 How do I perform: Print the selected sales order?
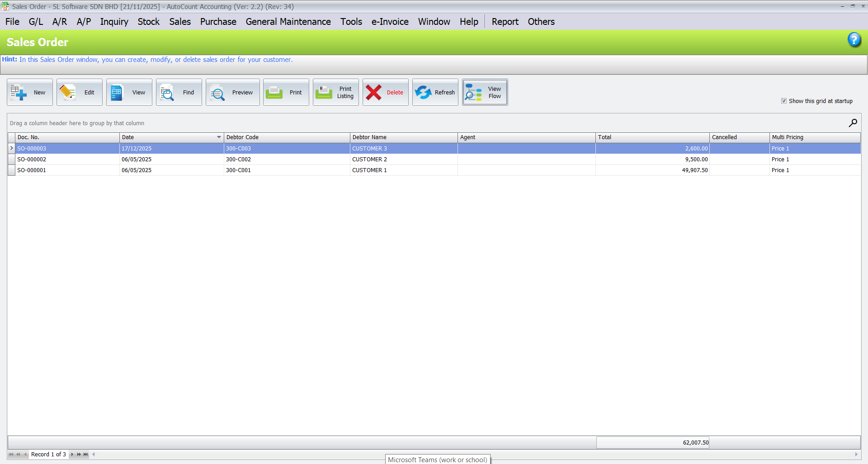click(x=286, y=92)
